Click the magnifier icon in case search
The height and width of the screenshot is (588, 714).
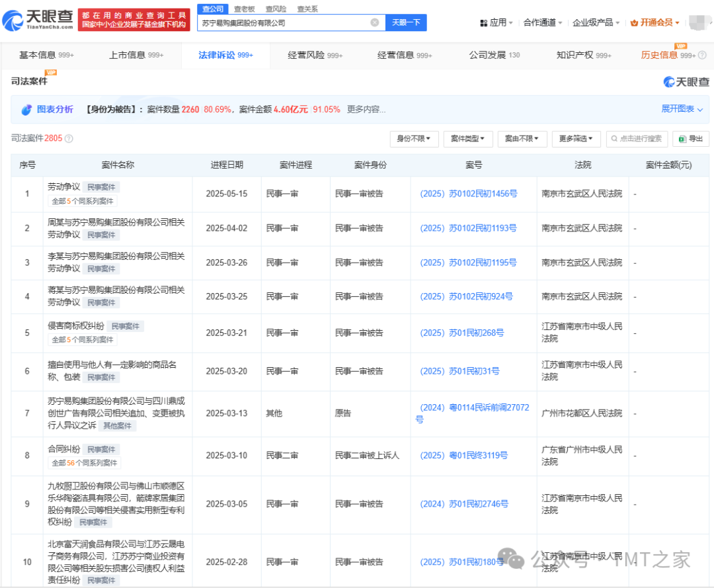coord(614,139)
